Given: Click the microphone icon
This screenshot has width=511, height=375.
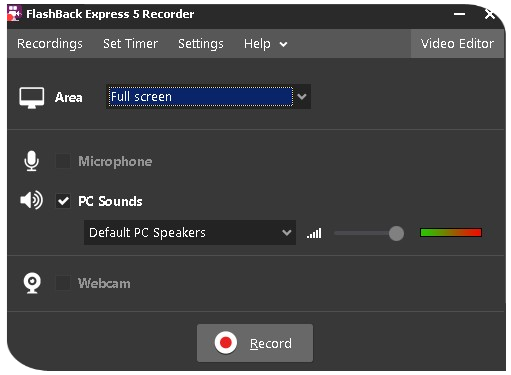Looking at the screenshot, I should pos(31,161).
